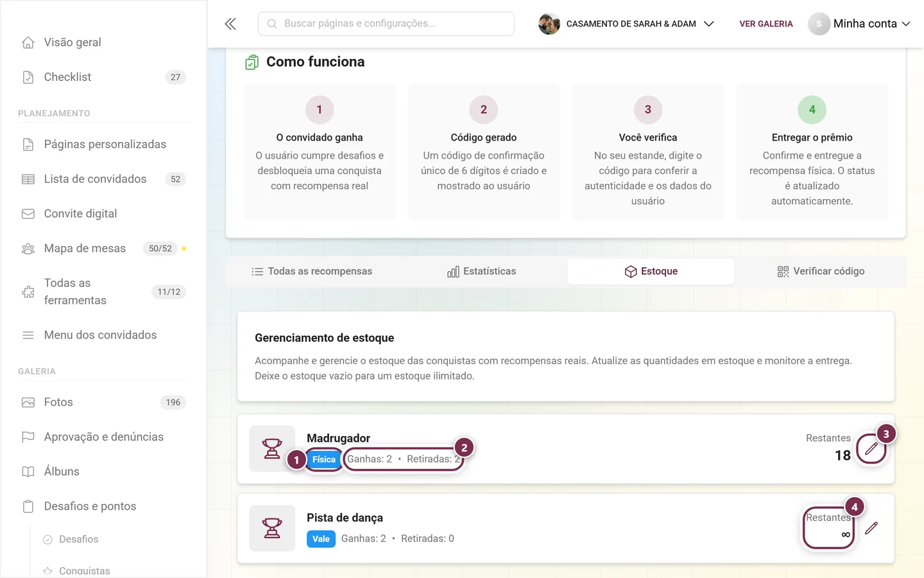Image resolution: width=924 pixels, height=578 pixels.
Task: Click the Física badge on Madrugador
Action: click(x=324, y=460)
